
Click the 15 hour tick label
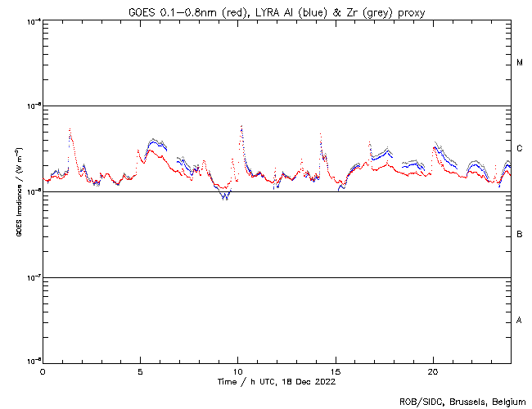(x=335, y=371)
